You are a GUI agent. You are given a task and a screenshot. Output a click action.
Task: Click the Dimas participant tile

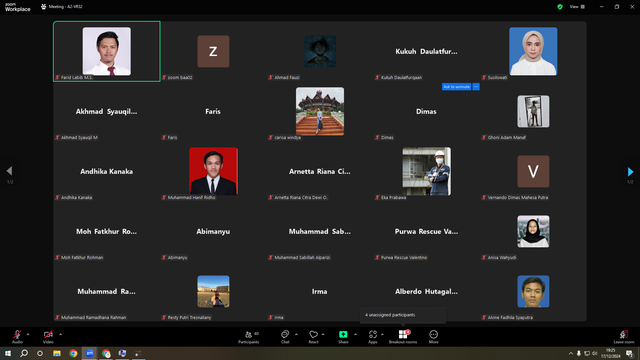[426, 111]
